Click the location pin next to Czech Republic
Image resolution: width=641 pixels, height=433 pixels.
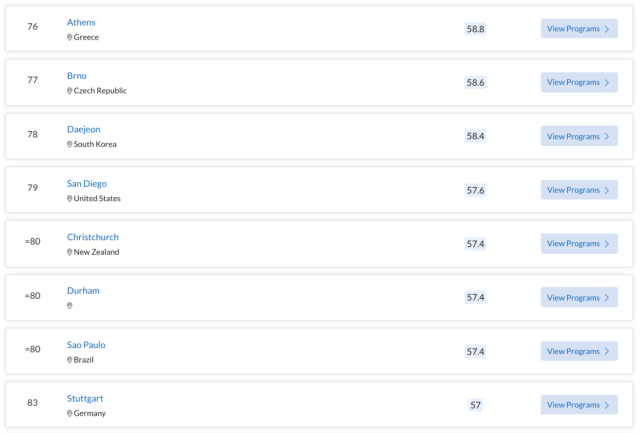tap(69, 91)
